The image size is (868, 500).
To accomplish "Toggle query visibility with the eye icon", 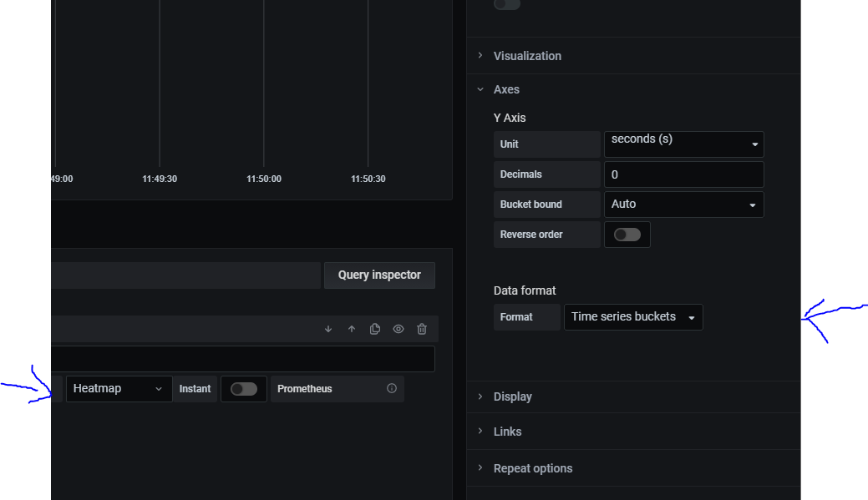I will pos(398,329).
